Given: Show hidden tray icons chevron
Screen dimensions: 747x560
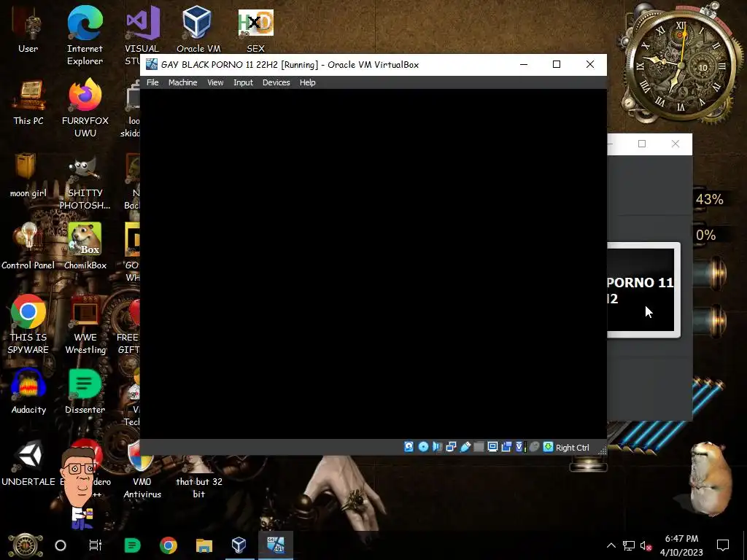Looking at the screenshot, I should 611,545.
